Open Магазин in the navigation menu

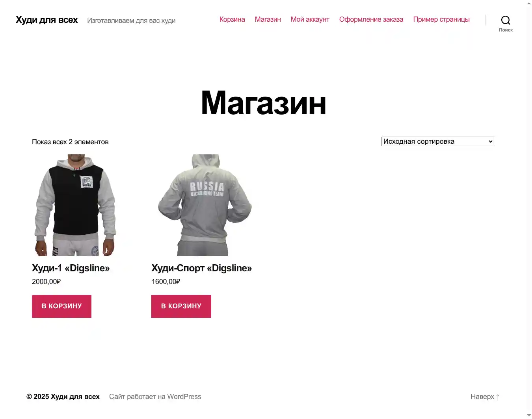coord(268,19)
